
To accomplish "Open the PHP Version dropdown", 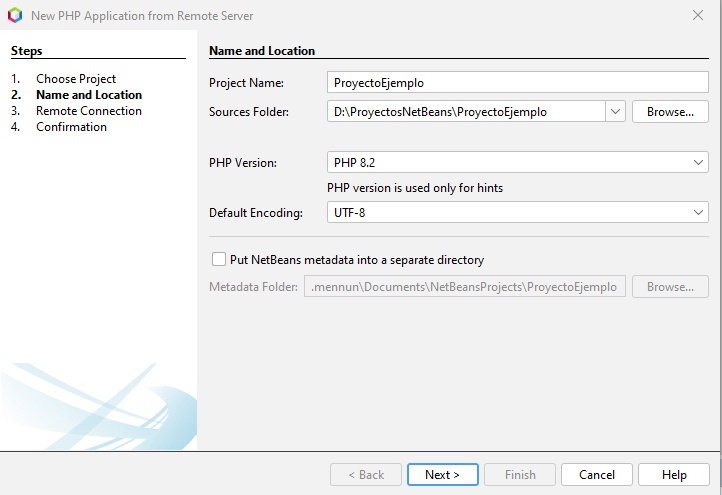I will tap(517, 163).
